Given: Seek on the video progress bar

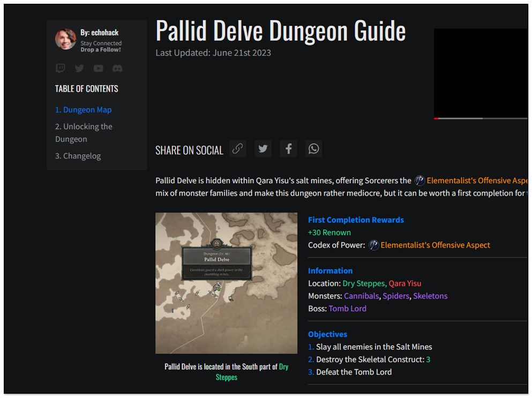Looking at the screenshot, I should point(481,118).
